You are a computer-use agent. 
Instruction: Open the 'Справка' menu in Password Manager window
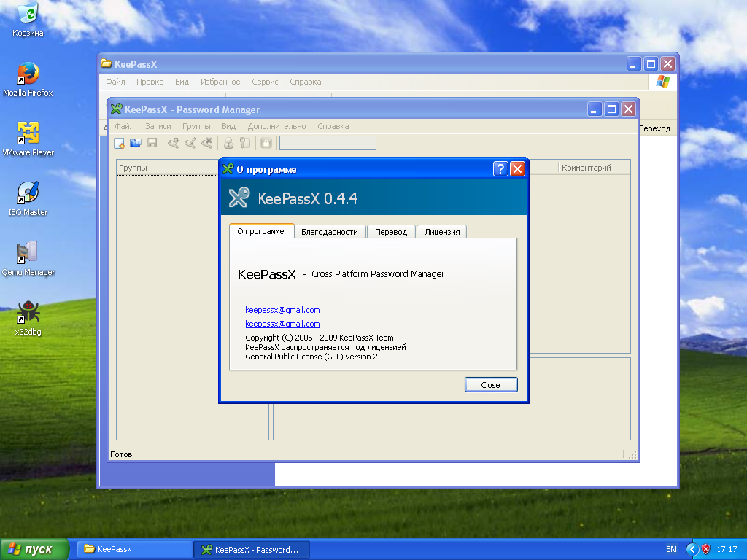click(x=333, y=126)
